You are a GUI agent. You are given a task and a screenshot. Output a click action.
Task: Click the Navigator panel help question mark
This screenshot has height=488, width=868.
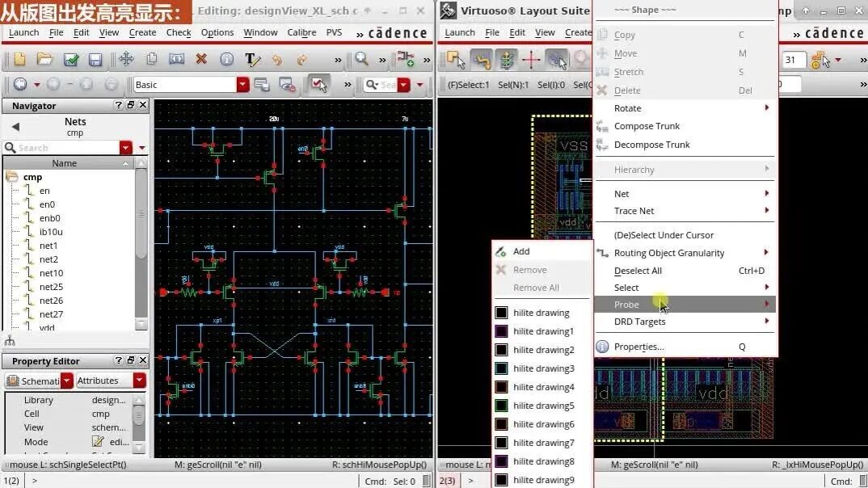pos(118,105)
